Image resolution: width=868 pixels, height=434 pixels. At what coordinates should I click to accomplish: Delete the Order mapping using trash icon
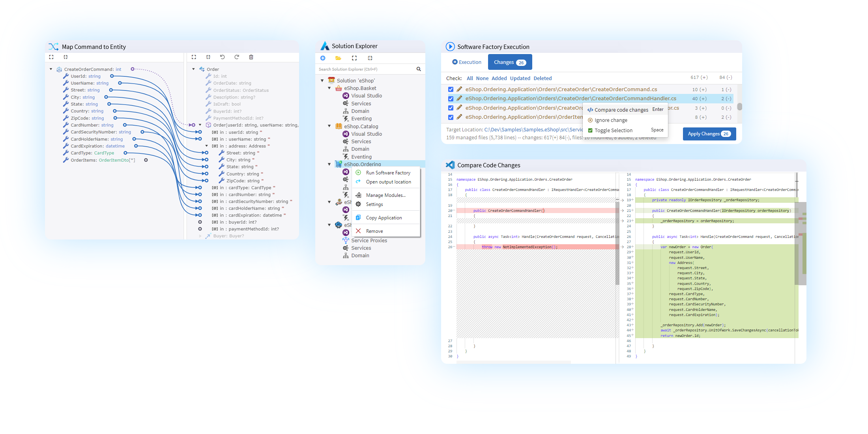[x=251, y=57]
